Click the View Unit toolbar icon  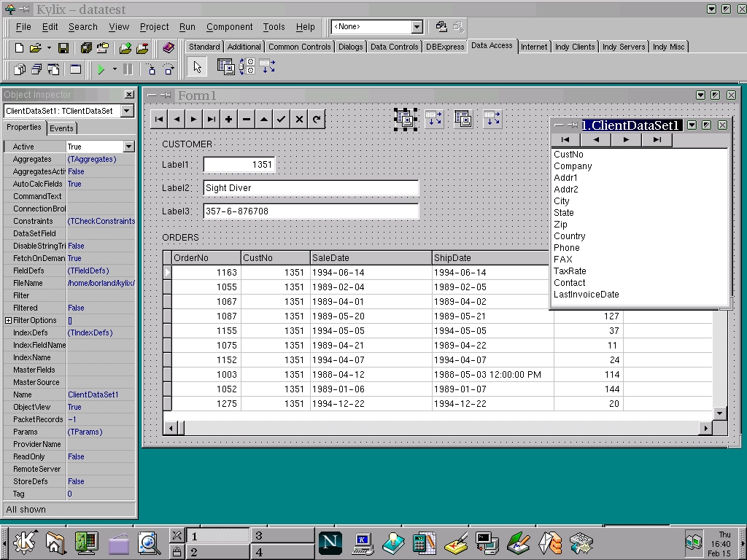pos(20,69)
